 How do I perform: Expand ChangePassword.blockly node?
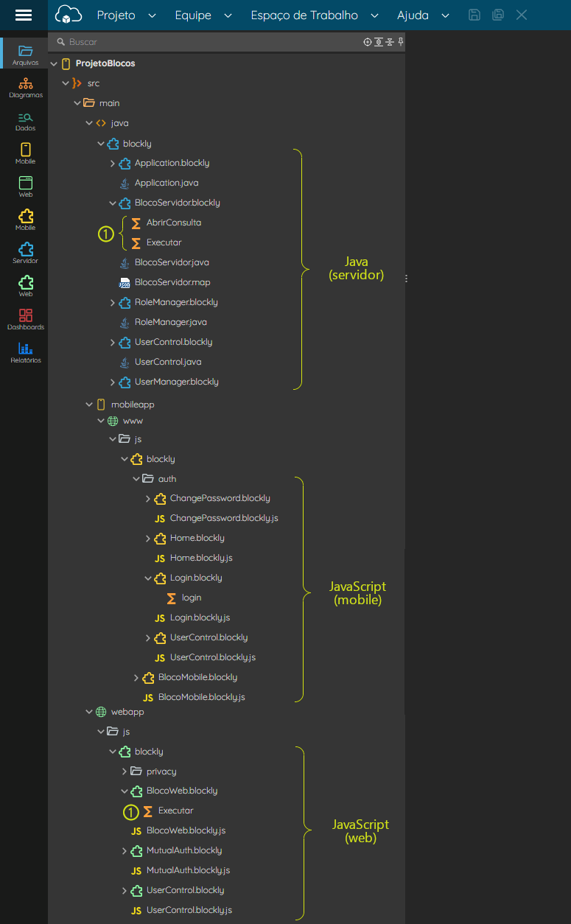click(x=148, y=499)
